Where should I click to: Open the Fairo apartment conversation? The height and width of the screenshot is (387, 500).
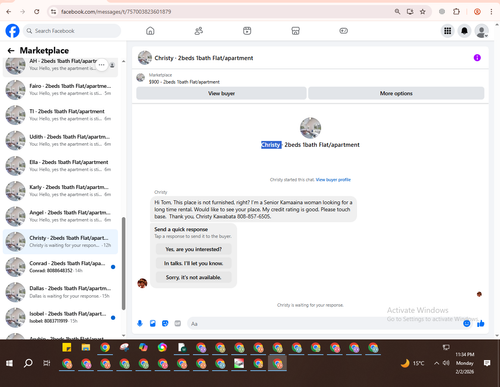(x=60, y=90)
